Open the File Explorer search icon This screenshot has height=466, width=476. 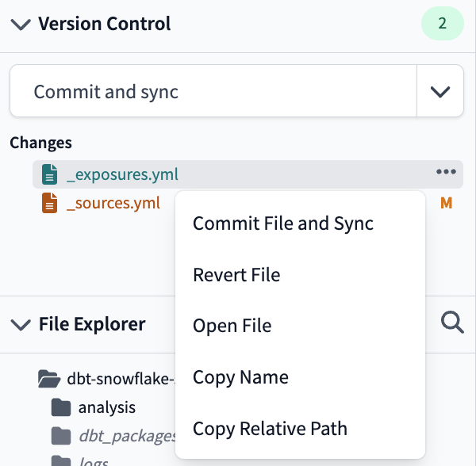452,323
